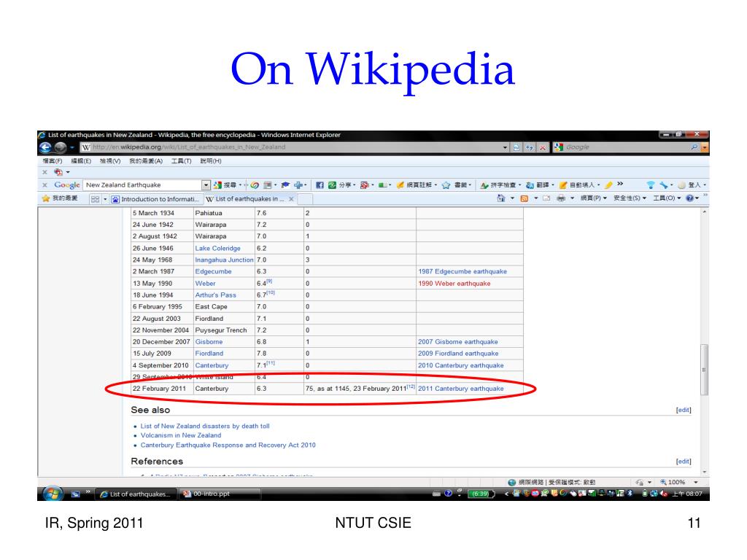Click the 我的最愛 favorites star button
The height and width of the screenshot is (560, 747).
click(x=60, y=198)
